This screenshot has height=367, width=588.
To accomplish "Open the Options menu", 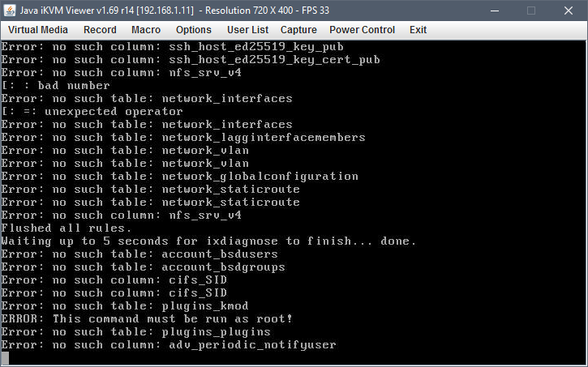I will tap(194, 30).
